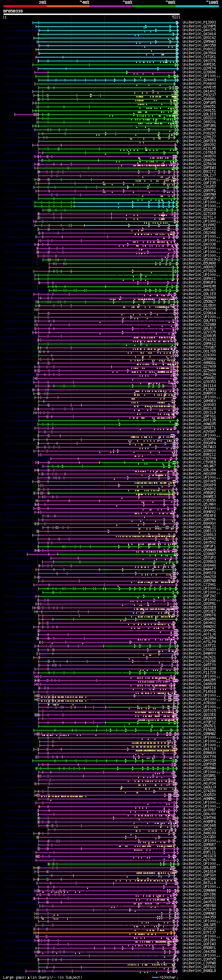Select the UniRef100_C9SV57 label
The image size is (222, 980).
pyautogui.click(x=199, y=187)
